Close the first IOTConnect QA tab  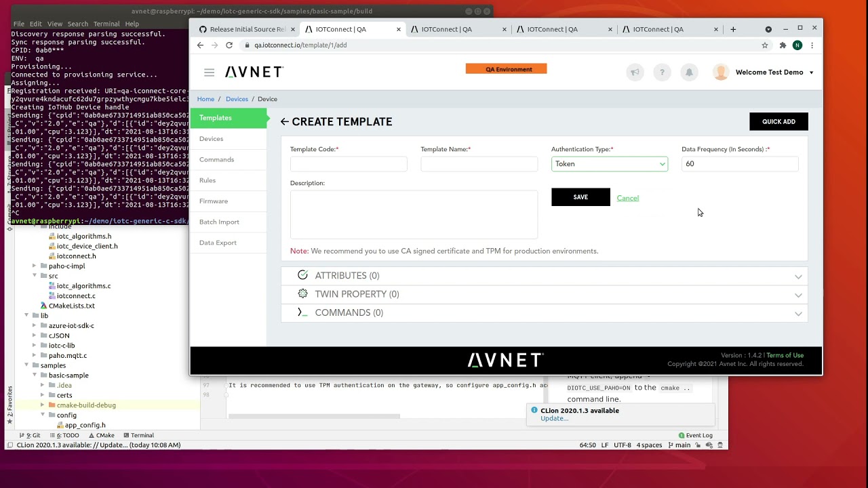coord(399,29)
